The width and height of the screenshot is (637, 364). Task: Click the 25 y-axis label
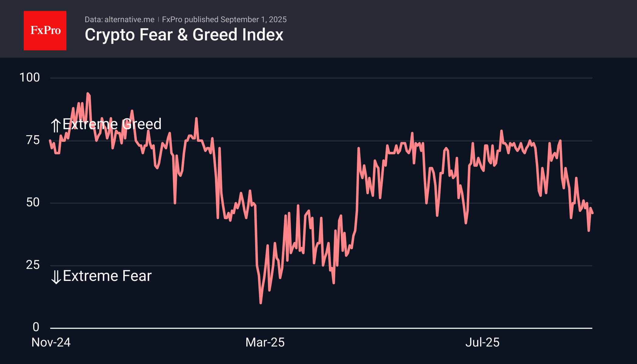(33, 265)
